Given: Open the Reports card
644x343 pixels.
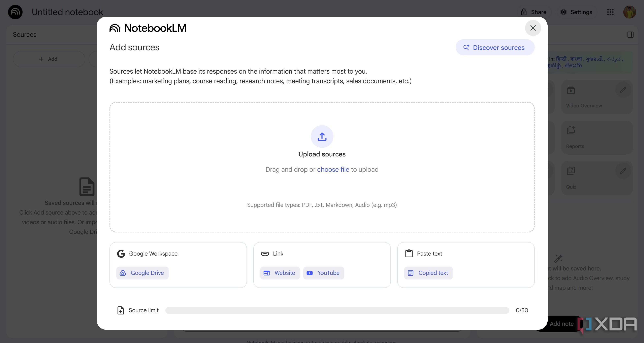Looking at the screenshot, I should (x=597, y=138).
